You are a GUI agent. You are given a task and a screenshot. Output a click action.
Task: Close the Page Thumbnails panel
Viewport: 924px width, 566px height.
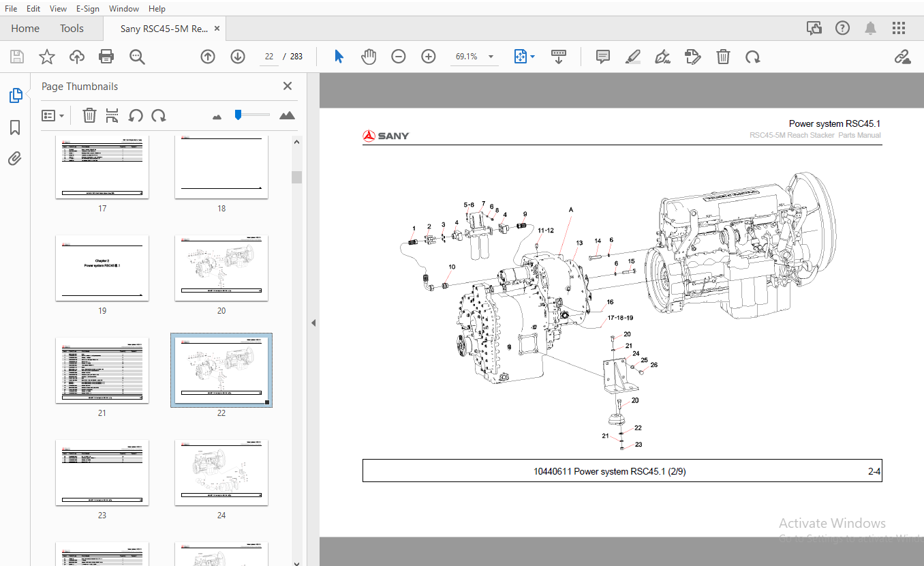[x=288, y=86]
